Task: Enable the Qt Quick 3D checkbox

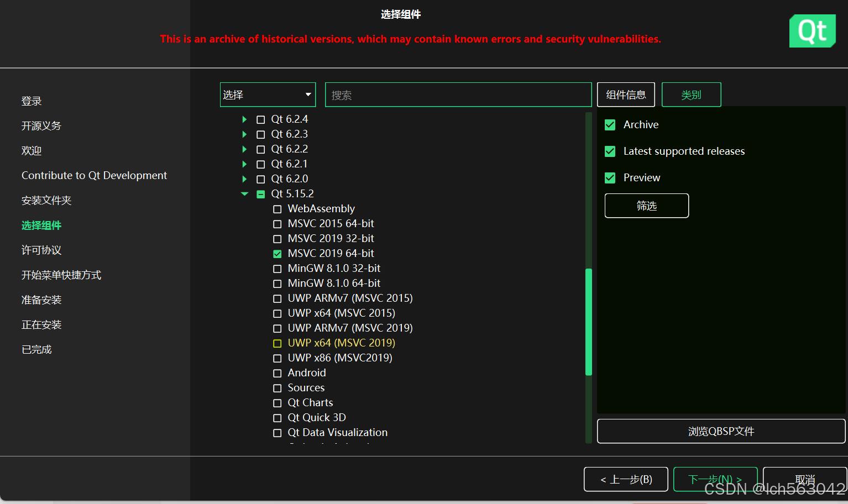Action: [x=278, y=418]
